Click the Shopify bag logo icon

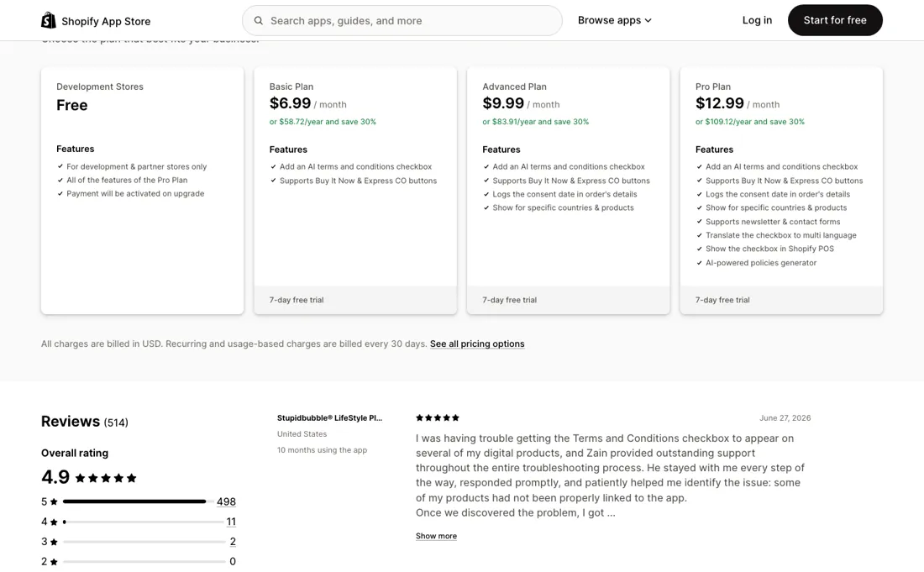point(49,20)
